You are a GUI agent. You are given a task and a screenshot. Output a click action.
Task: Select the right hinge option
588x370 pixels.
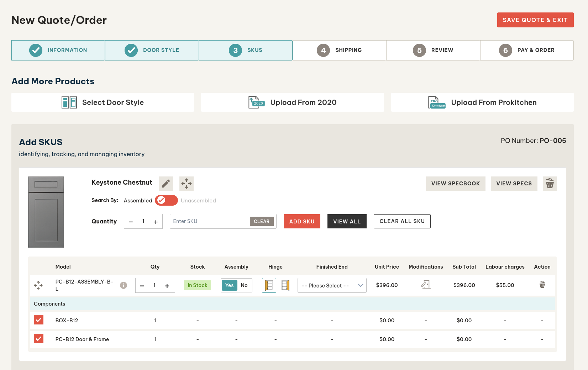[x=285, y=285]
